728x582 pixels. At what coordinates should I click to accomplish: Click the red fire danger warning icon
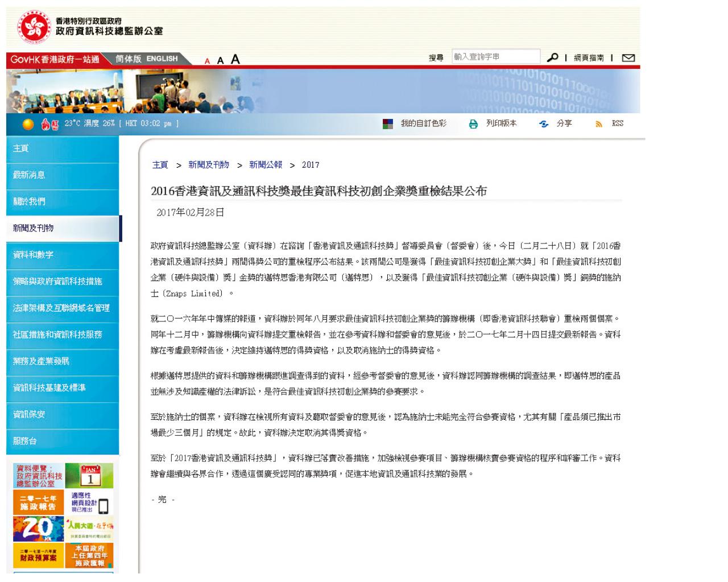[x=50, y=124]
